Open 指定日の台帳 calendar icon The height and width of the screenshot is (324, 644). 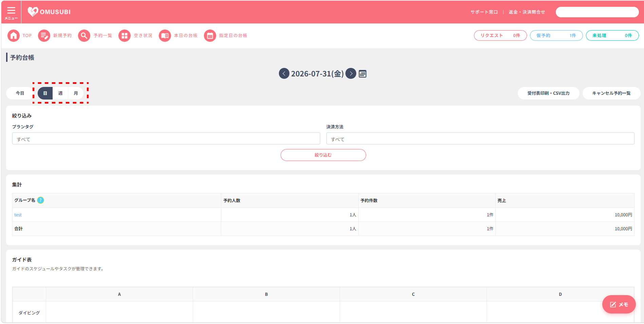click(210, 36)
